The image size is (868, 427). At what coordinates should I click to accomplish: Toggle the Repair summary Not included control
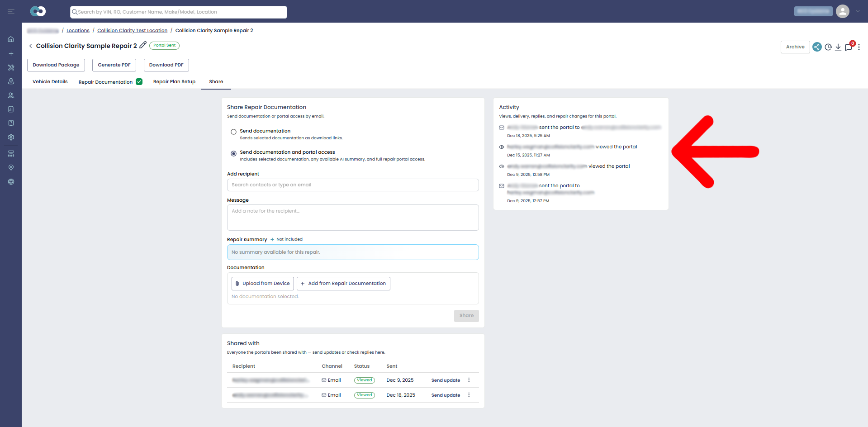point(286,239)
